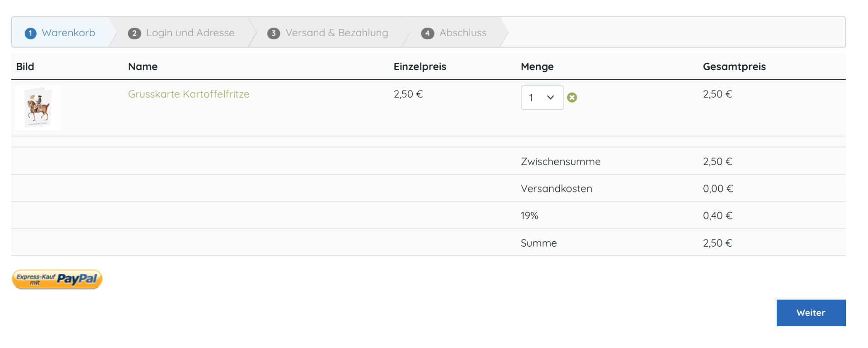The image size is (868, 348).
Task: Switch to Login und Adresse step
Action: pyautogui.click(x=190, y=33)
